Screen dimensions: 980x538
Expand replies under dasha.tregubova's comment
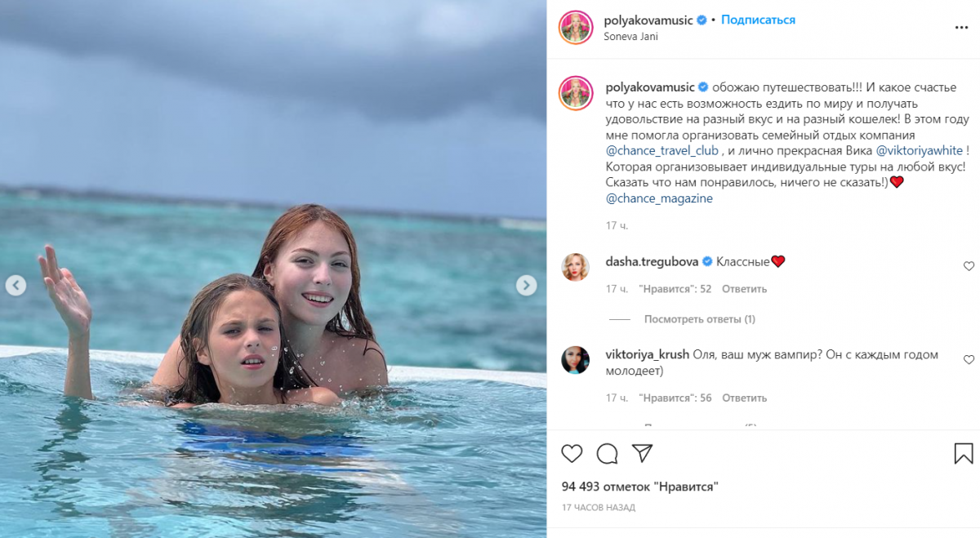(699, 319)
